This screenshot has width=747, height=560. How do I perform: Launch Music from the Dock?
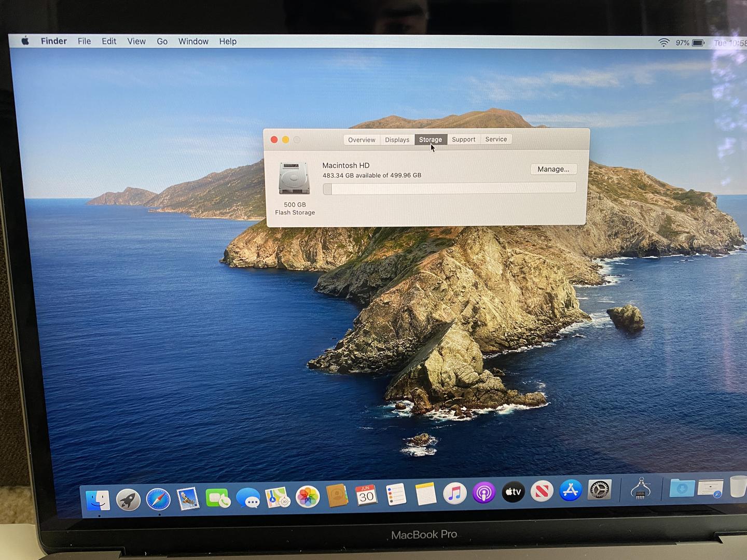tap(455, 493)
